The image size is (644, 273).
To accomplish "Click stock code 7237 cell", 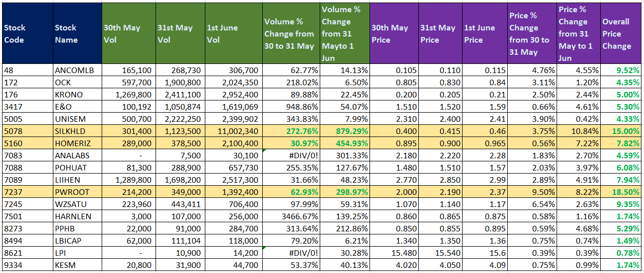I will point(27,192).
